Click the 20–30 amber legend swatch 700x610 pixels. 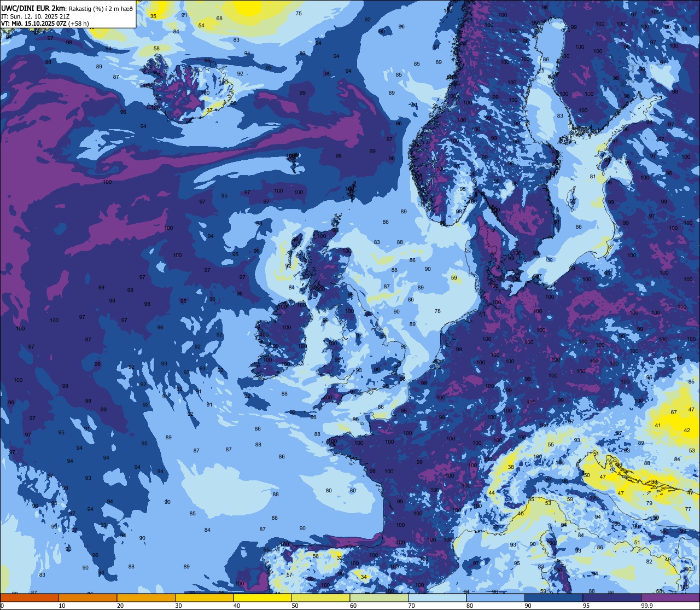146,597
